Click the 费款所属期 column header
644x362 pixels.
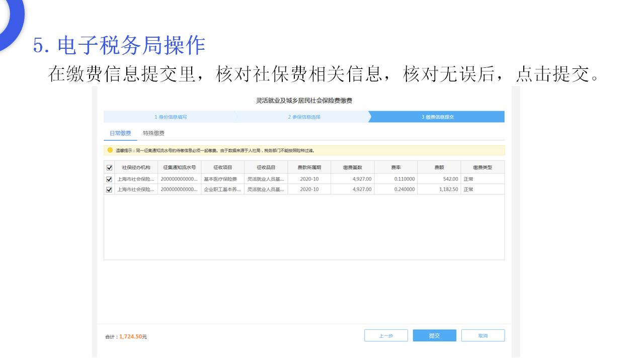[309, 167]
